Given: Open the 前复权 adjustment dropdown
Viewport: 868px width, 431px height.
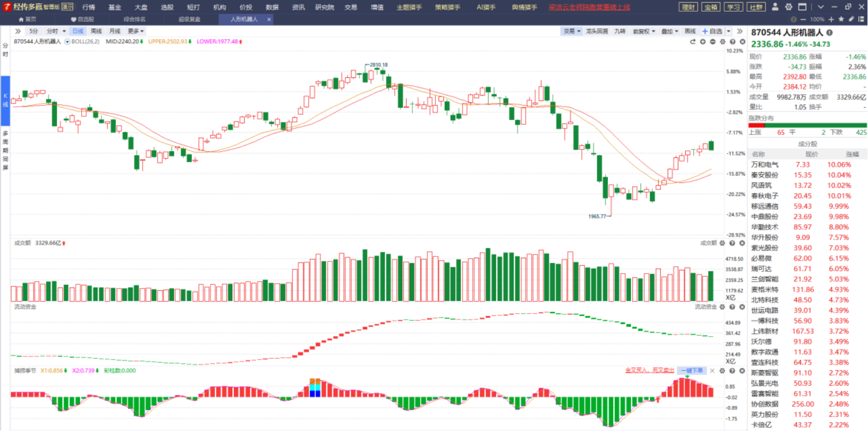Looking at the screenshot, I should coord(644,31).
